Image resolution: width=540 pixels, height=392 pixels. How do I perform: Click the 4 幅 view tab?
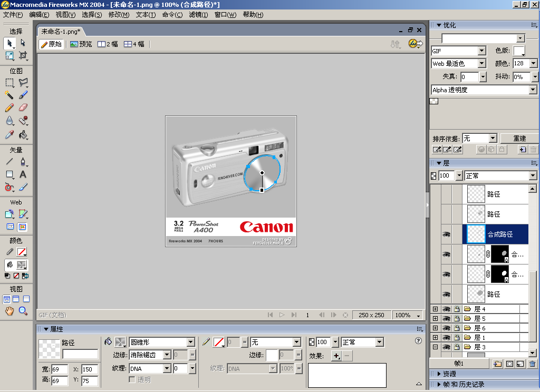(134, 44)
